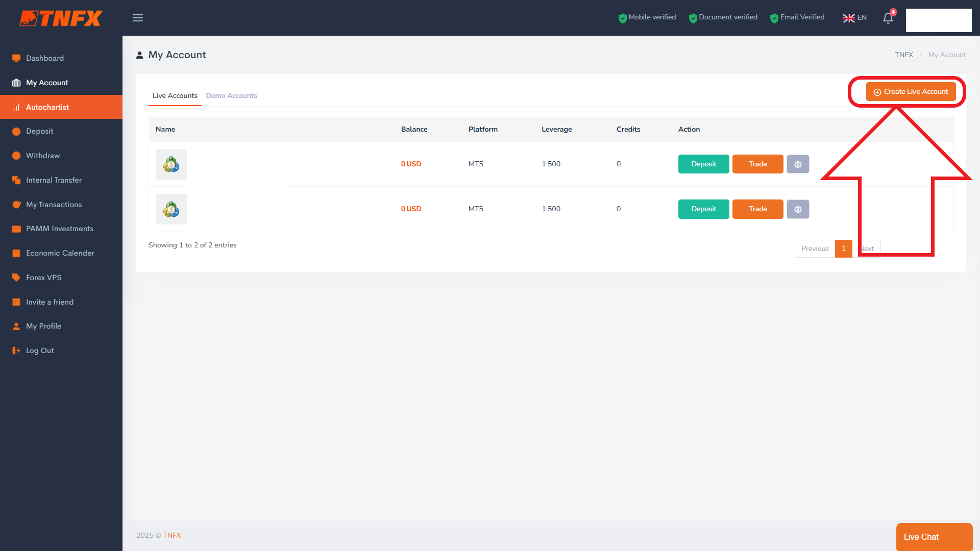The height and width of the screenshot is (551, 980).
Task: Go to Deposit page in sidebar
Action: coord(61,132)
